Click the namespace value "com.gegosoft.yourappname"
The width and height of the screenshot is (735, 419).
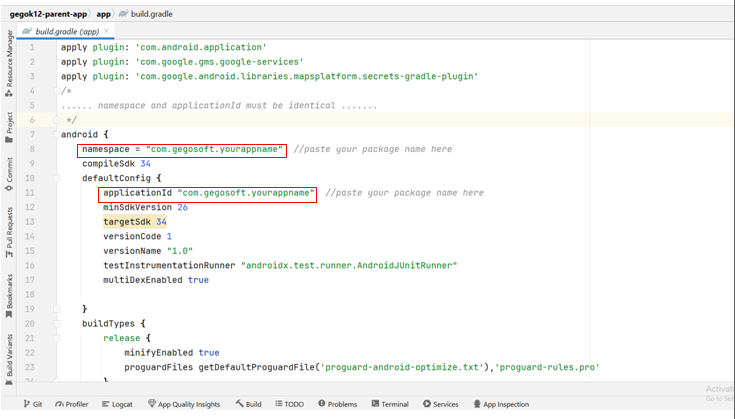214,149
